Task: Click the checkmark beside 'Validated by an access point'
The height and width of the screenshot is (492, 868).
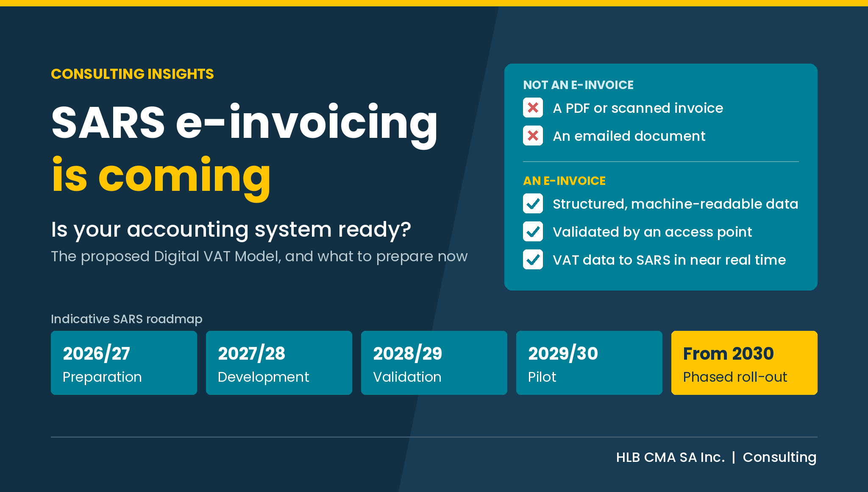Action: [533, 232]
